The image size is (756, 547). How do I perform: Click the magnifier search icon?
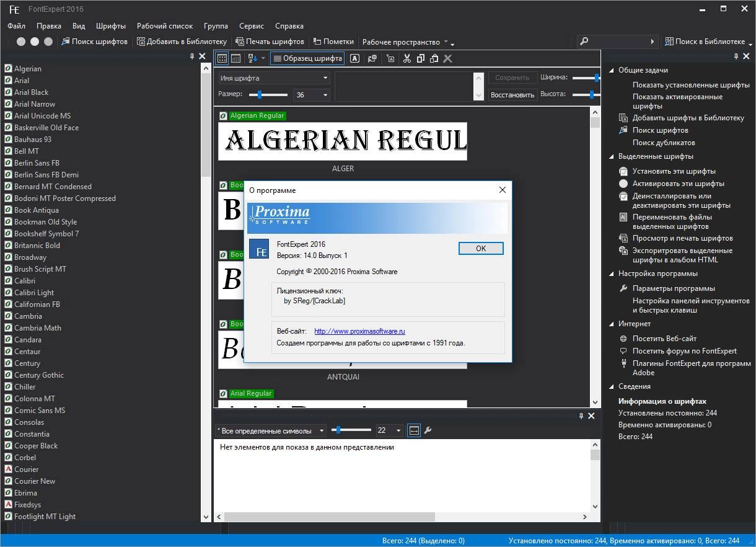584,42
